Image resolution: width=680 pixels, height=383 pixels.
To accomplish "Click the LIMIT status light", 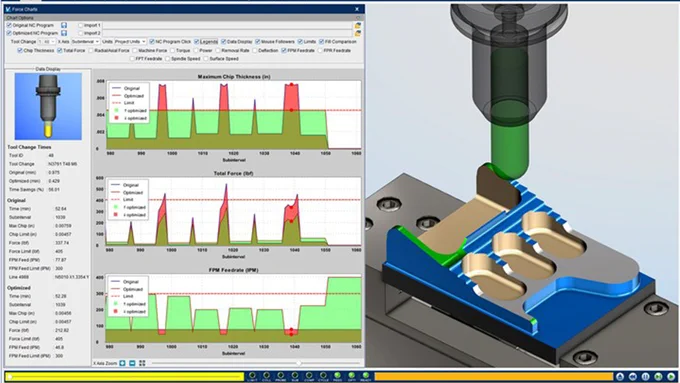I will click(252, 376).
